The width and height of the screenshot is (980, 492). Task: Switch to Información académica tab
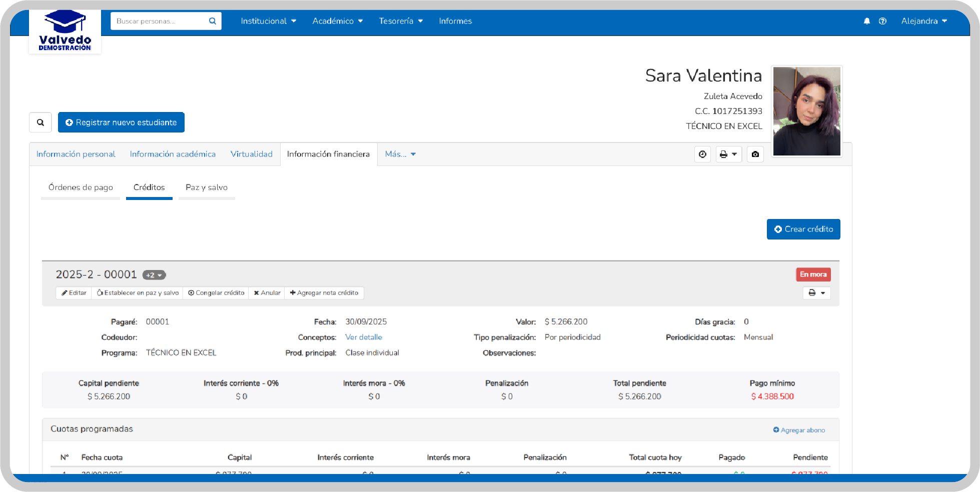pos(173,154)
